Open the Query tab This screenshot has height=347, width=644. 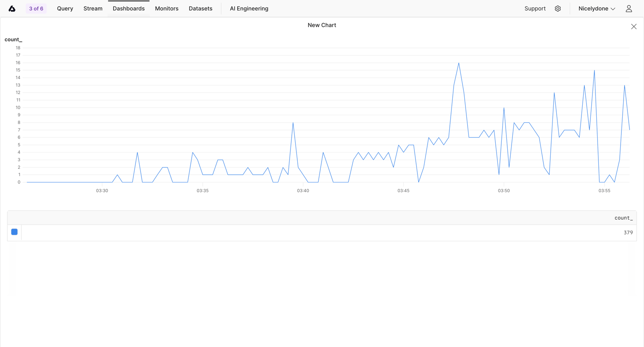[65, 9]
